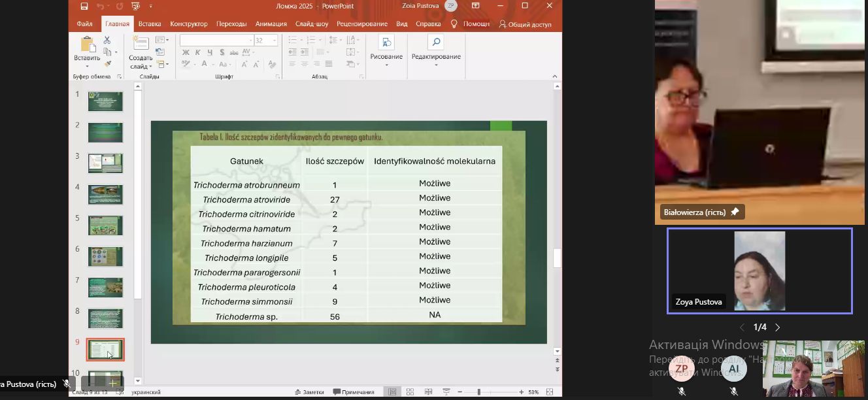Click the Save icon in title bar
The image size is (868, 400).
click(84, 6)
